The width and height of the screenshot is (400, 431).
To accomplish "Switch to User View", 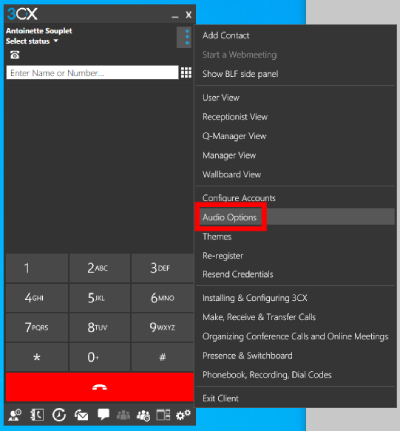I will tap(295, 98).
